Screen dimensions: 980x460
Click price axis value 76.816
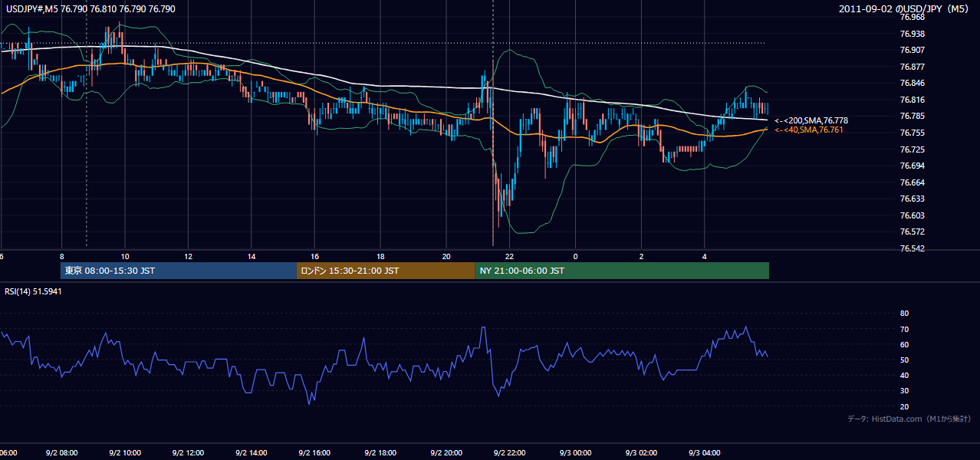click(x=912, y=100)
